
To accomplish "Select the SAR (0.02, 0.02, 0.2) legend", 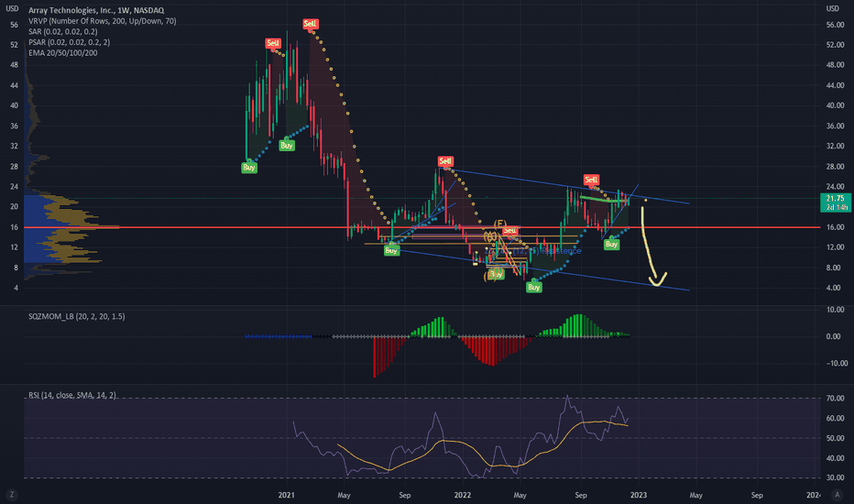I will [63, 31].
